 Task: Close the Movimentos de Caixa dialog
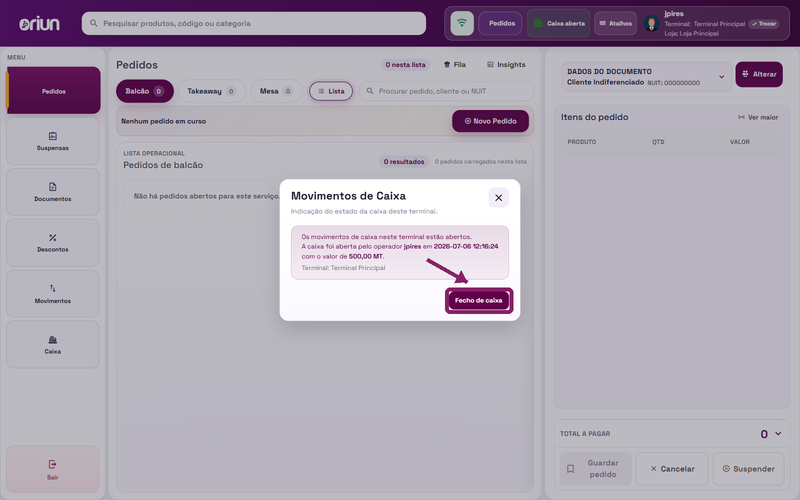[498, 197]
